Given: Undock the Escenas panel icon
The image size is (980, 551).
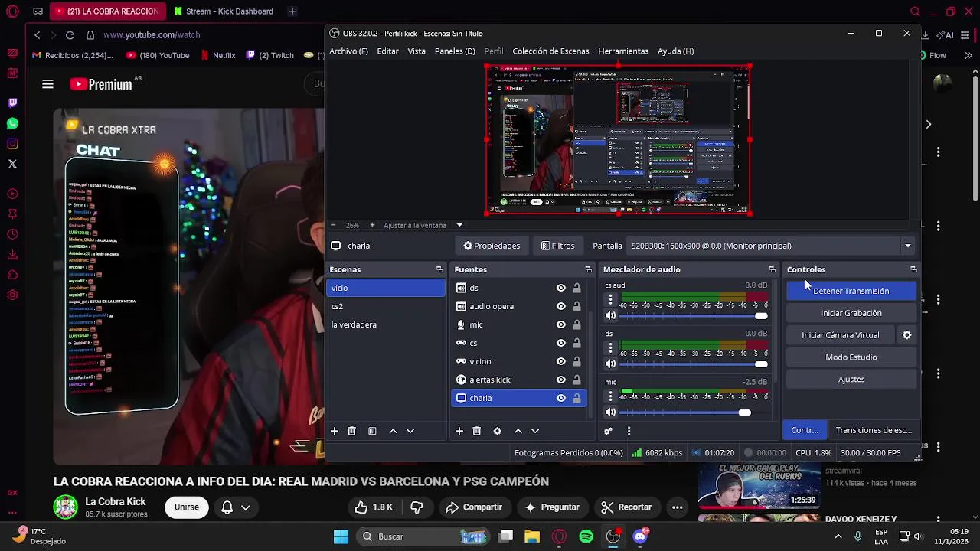Looking at the screenshot, I should 439,269.
